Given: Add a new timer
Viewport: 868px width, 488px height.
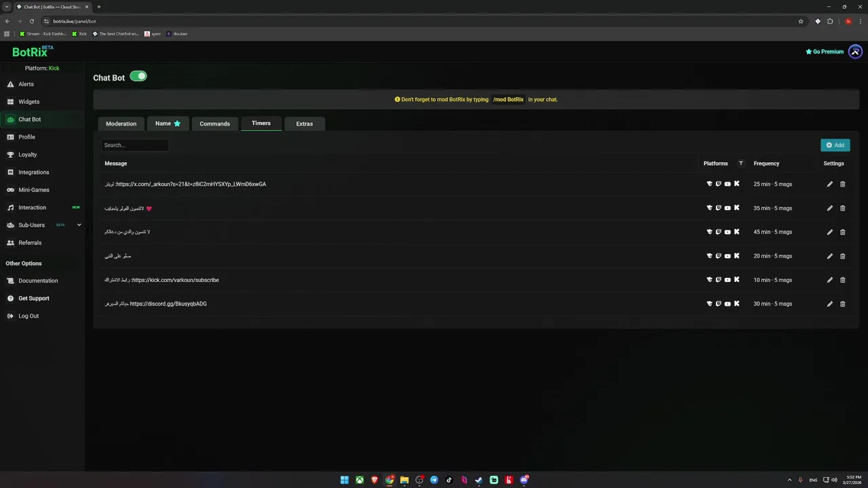Looking at the screenshot, I should tap(835, 145).
